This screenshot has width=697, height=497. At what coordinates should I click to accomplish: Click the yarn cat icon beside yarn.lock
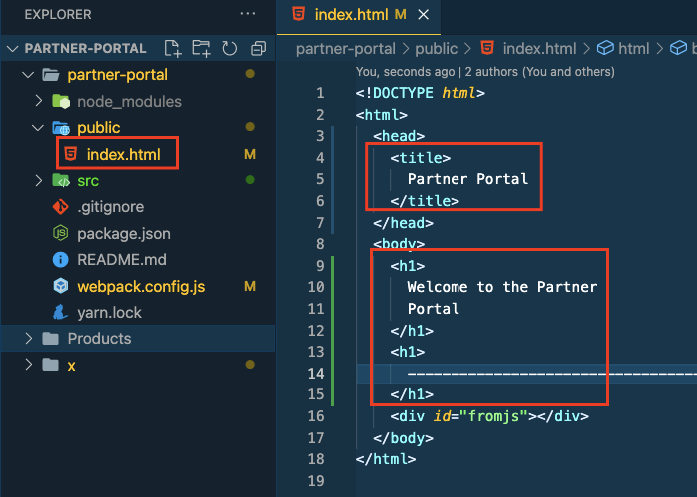60,312
